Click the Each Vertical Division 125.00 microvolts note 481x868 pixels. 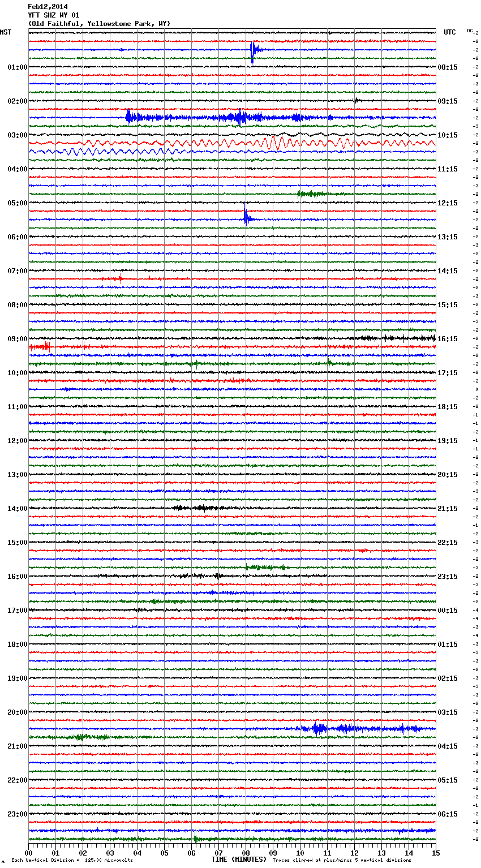click(x=72, y=860)
